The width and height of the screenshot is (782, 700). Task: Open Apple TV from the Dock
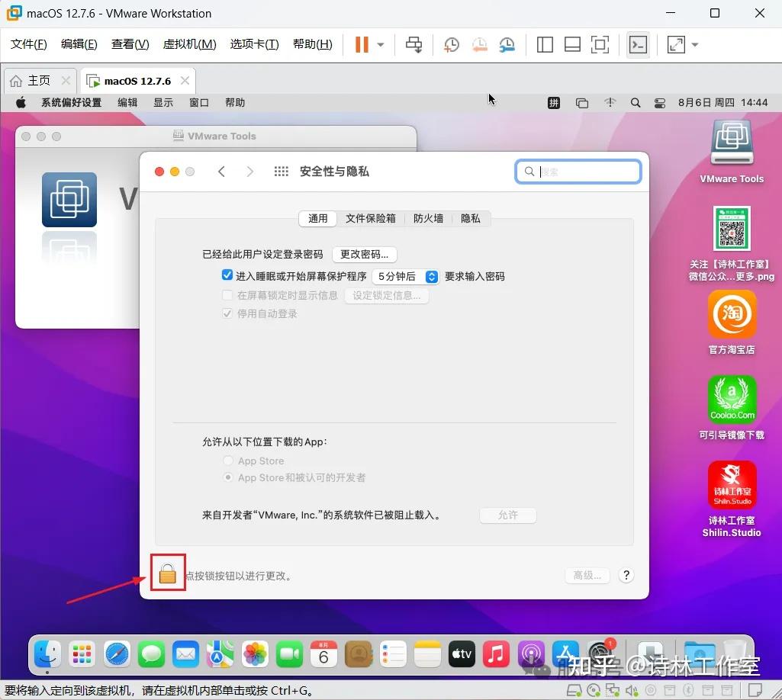pyautogui.click(x=462, y=653)
